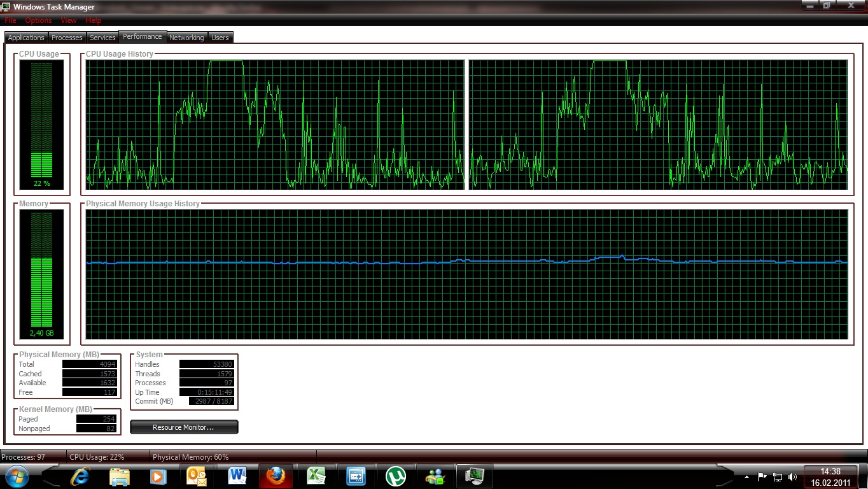The width and height of the screenshot is (868, 489).
Task: Click Task Manager title bar icon
Action: (7, 6)
